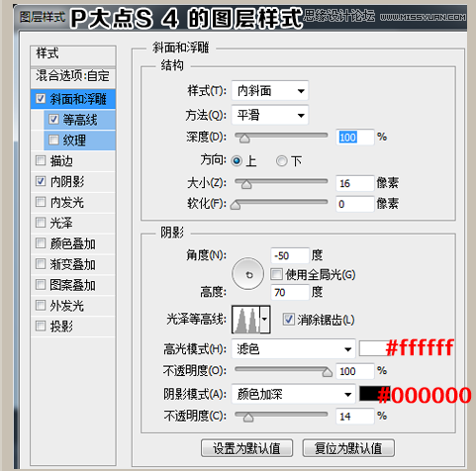Open the 描边 settings label
The width and height of the screenshot is (476, 471).
[x=61, y=161]
